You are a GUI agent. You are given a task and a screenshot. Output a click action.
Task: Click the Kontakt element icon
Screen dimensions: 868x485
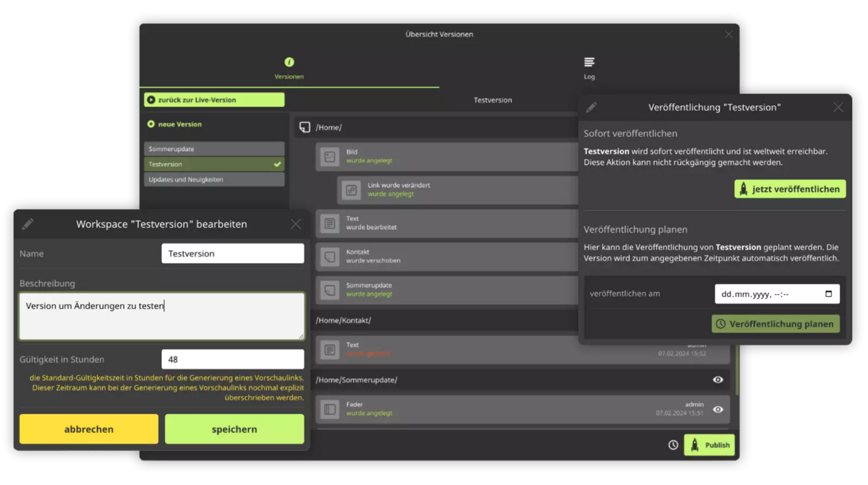point(330,257)
